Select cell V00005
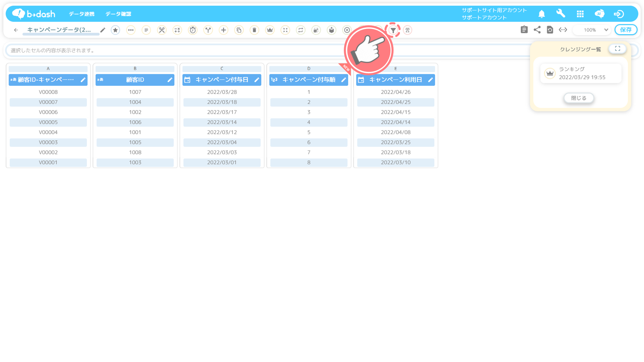This screenshot has width=644, height=362. [x=48, y=122]
